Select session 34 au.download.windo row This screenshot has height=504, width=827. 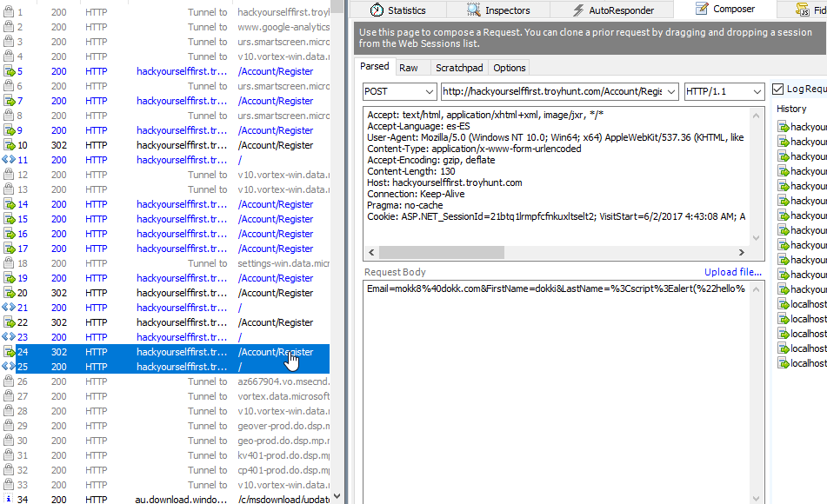(x=166, y=499)
